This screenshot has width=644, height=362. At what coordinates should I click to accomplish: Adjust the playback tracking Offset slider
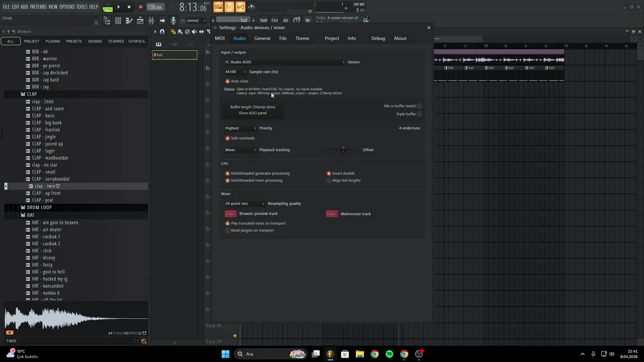coord(343,150)
